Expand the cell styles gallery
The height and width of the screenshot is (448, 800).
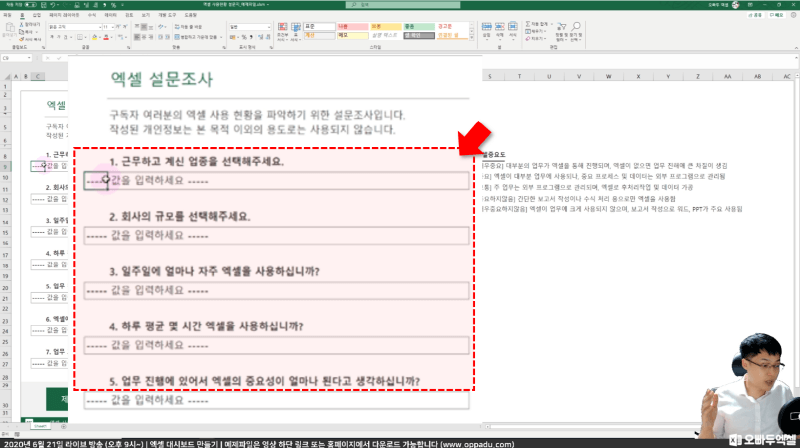[x=471, y=38]
